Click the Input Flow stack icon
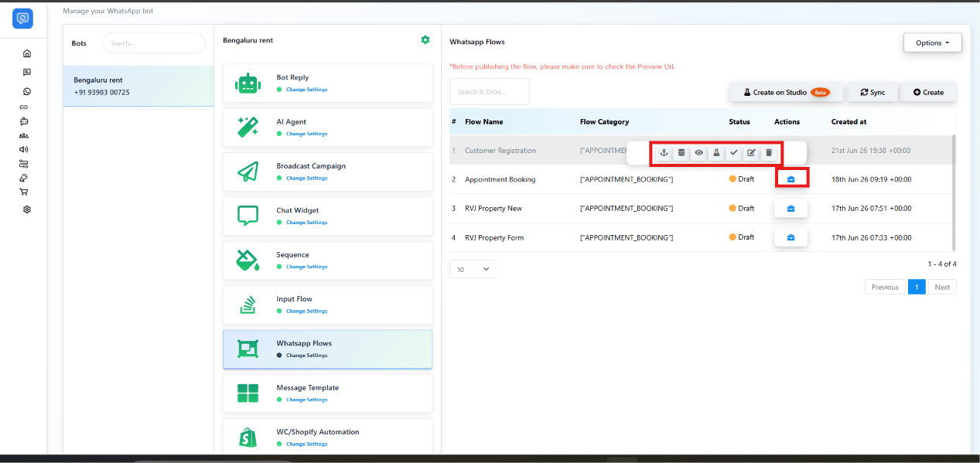980x463 pixels. [x=248, y=305]
